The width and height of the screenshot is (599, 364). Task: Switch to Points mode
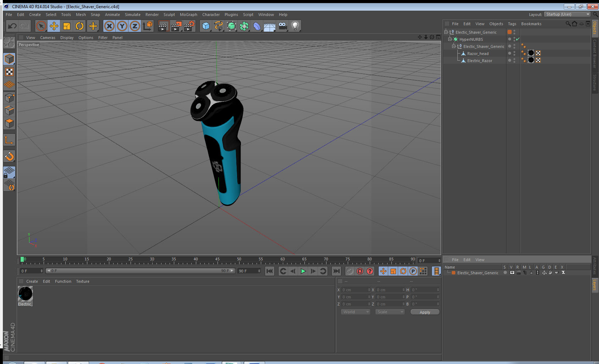(9, 98)
